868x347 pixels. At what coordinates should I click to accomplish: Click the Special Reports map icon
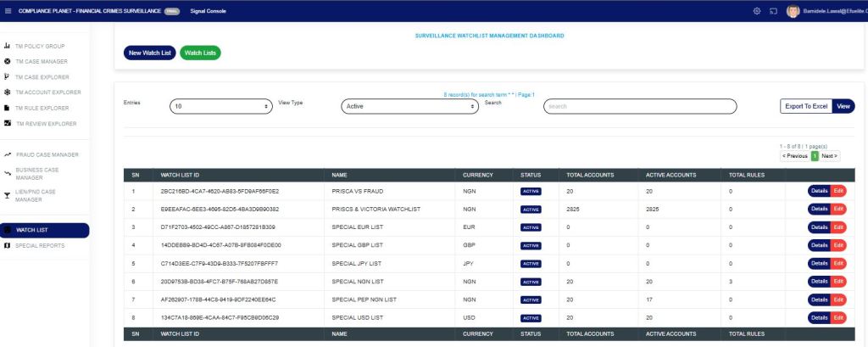point(8,246)
